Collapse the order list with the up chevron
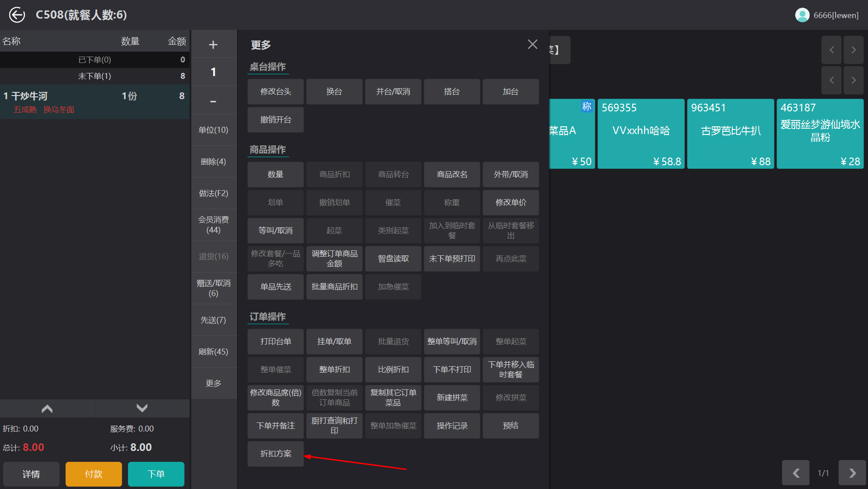Screen dimensions: 868x489 click(47, 408)
